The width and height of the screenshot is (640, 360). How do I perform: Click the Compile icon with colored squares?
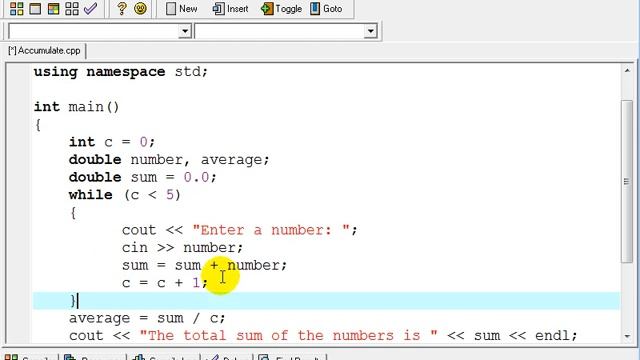[16, 9]
